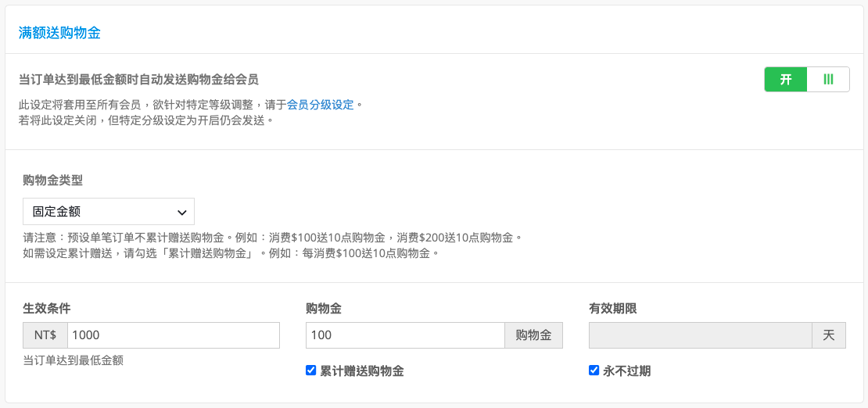Click the 当订单达到最低金额 helper text
This screenshot has width=868, height=408.
tap(73, 360)
